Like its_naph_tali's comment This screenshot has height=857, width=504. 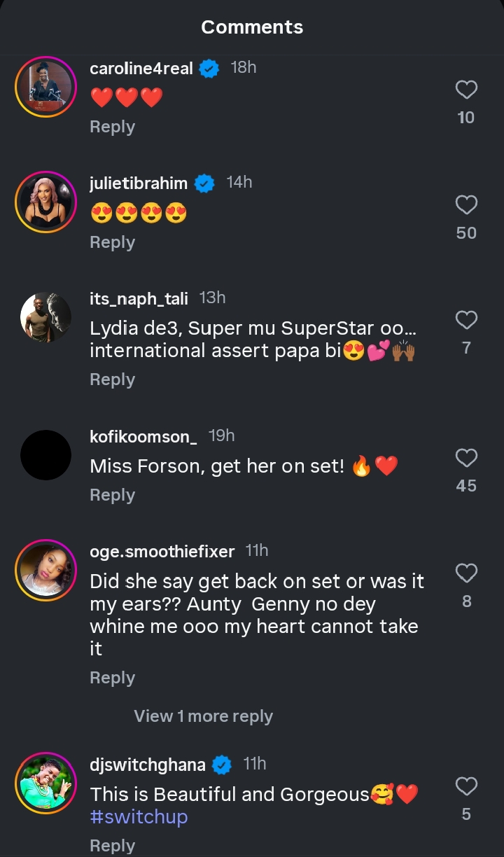click(466, 321)
